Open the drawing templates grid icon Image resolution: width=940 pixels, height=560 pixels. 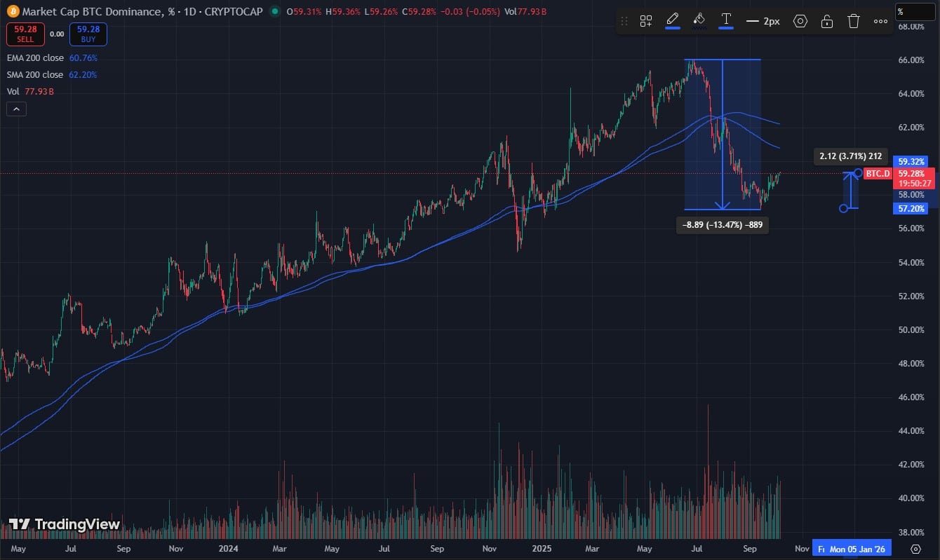tap(646, 21)
